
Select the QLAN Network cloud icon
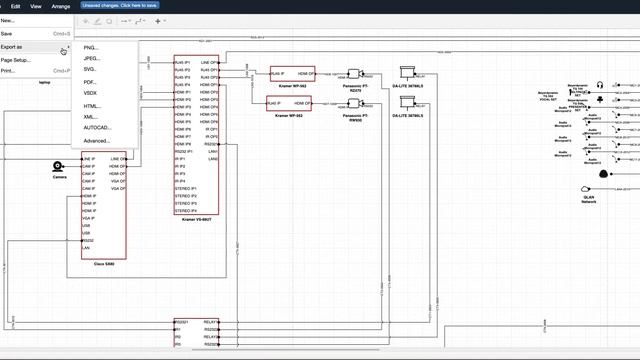point(585,189)
